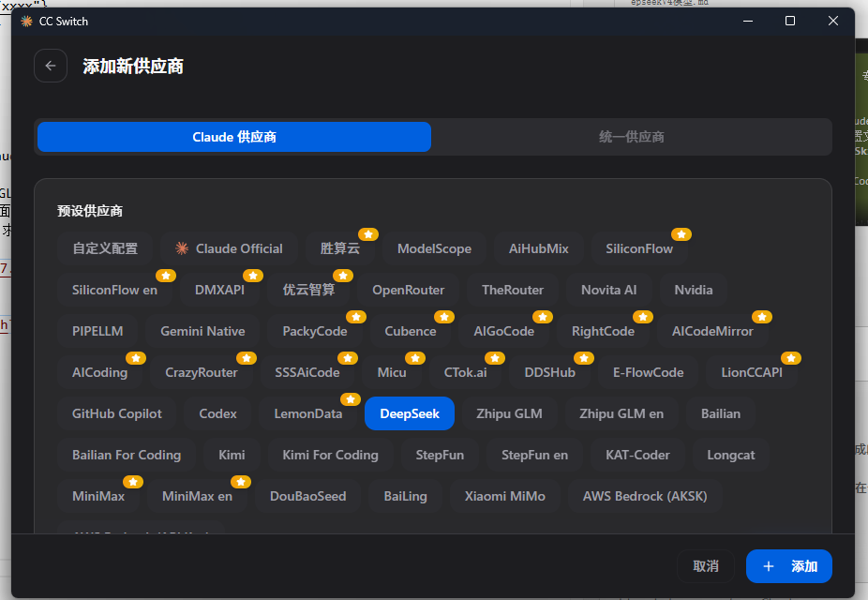Click the star badge on DMXAPI
The image size is (868, 600).
pyautogui.click(x=253, y=276)
